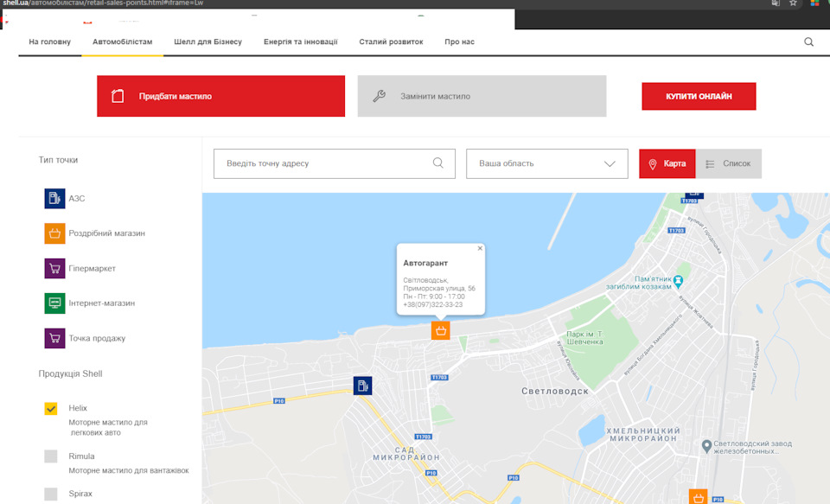Screen dimensions: 830x504
Task: Click the phone number +38(097)322-33-23
Action: 433,305
